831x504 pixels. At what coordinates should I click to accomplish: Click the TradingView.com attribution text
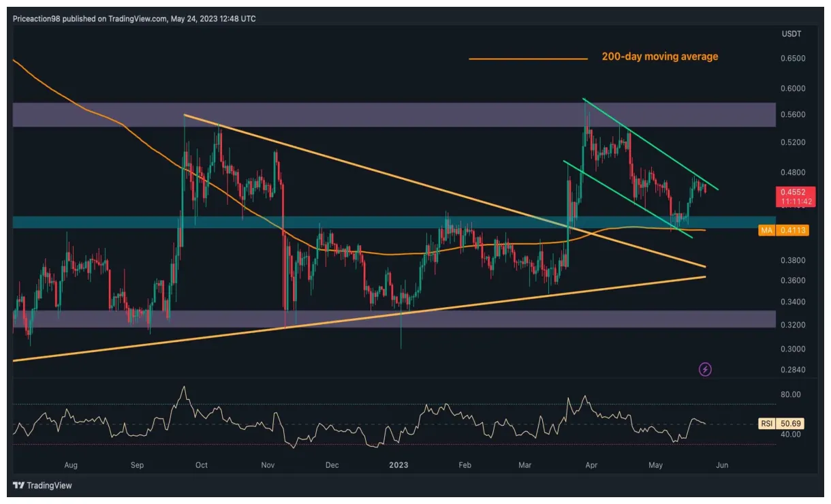pos(136,19)
